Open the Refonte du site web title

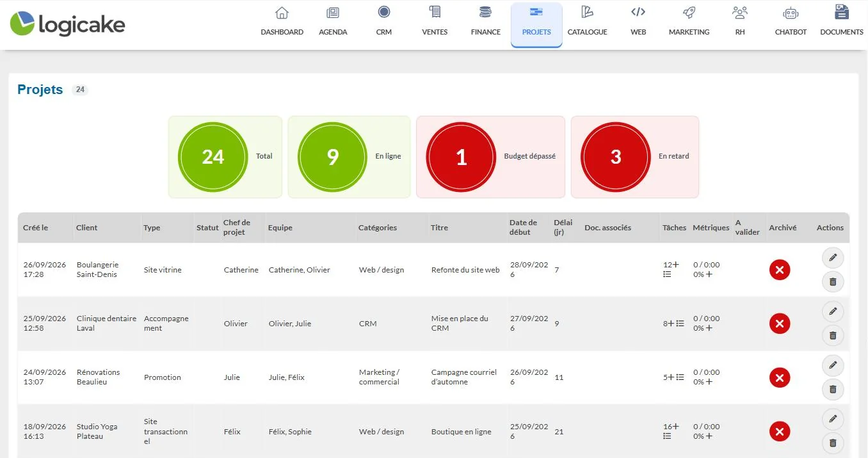point(465,270)
